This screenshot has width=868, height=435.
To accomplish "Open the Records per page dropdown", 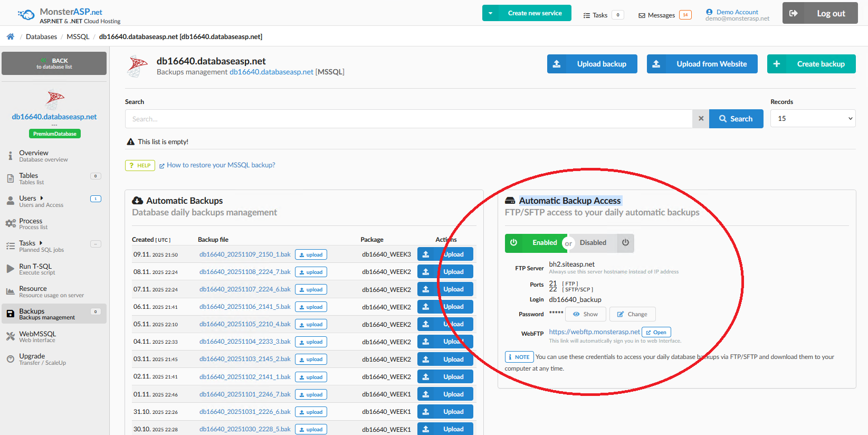I will [813, 119].
